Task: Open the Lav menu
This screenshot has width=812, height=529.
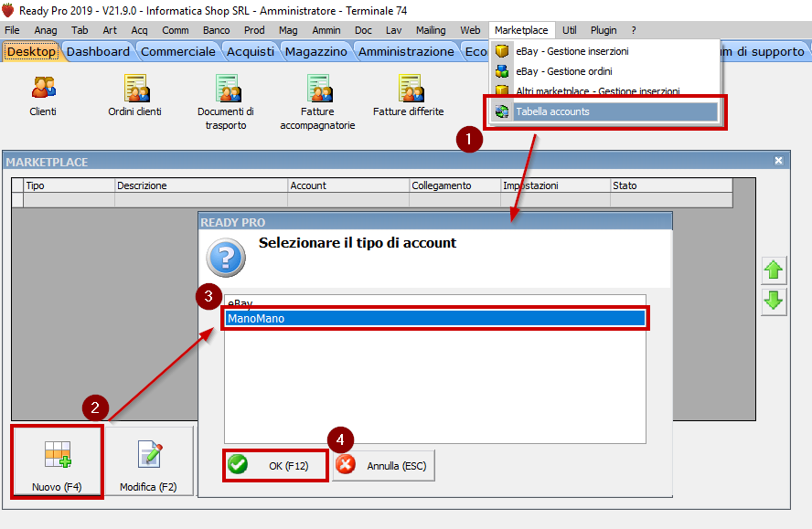Action: [x=393, y=30]
